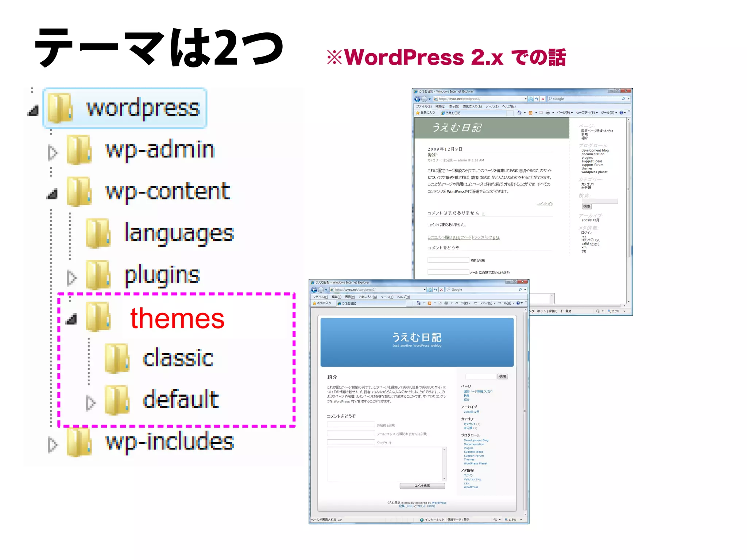Screen dimensions: 747x560
Task: Select the default theme folder icon
Action: click(x=117, y=400)
